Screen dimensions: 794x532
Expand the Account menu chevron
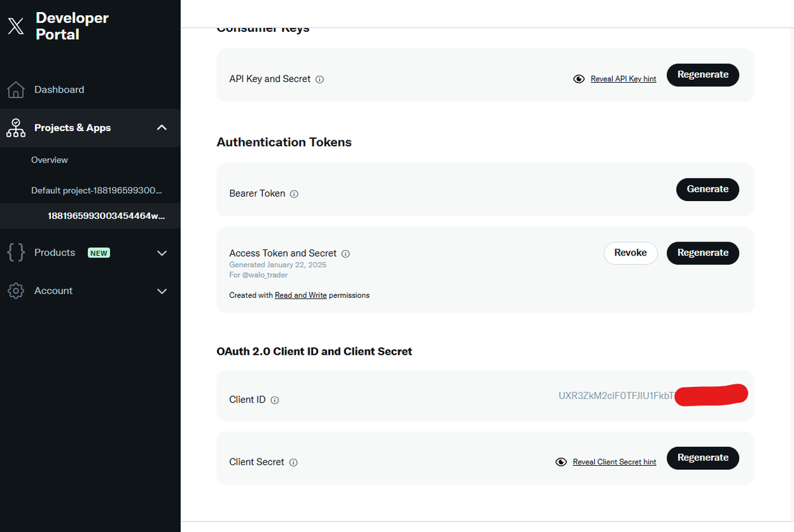(161, 291)
